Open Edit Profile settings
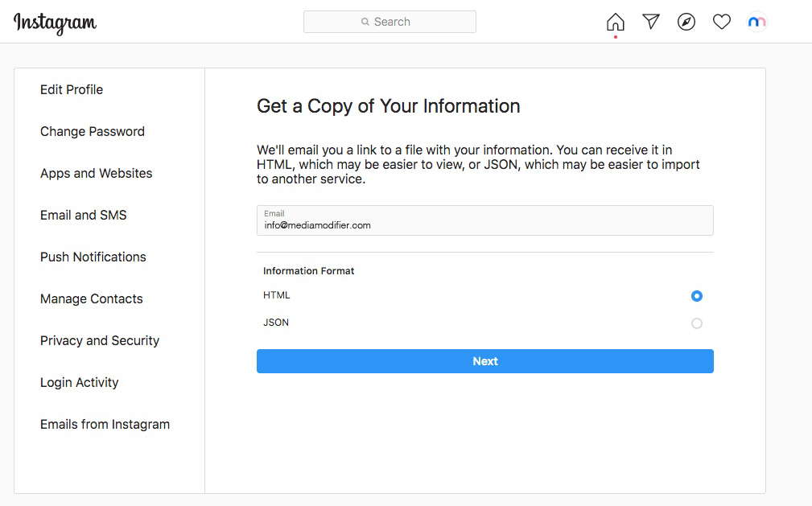This screenshot has height=506, width=812. pos(72,89)
